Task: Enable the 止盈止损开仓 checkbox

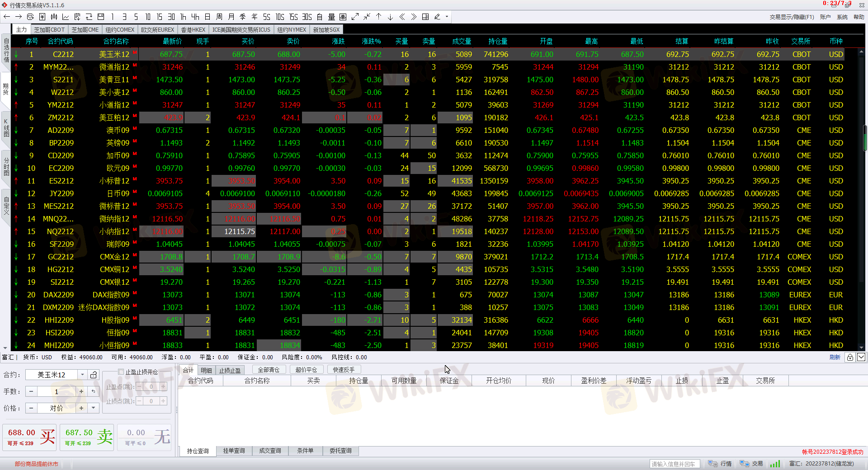Action: pos(121,372)
